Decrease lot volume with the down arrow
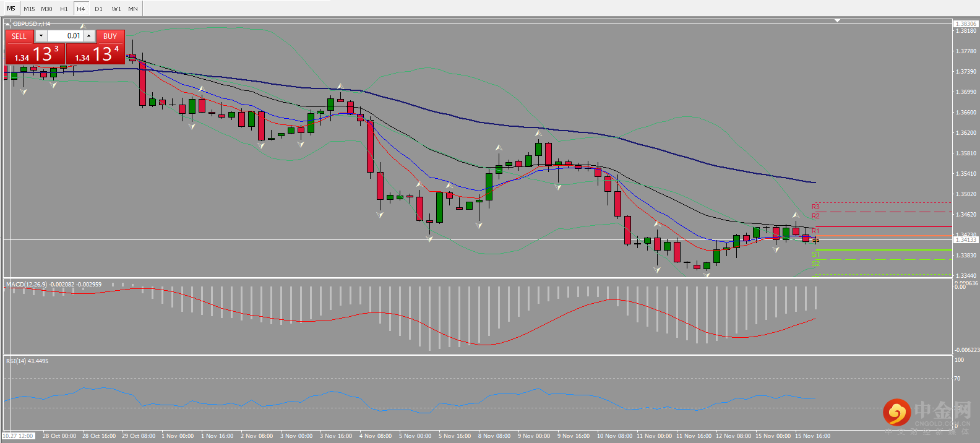Screen dimensions: 980x443 point(41,36)
